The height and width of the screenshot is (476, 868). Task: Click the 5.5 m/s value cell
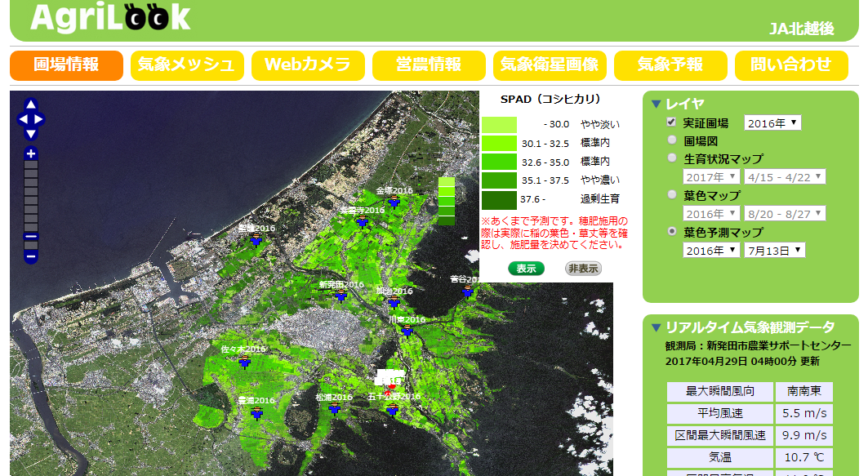coord(803,413)
